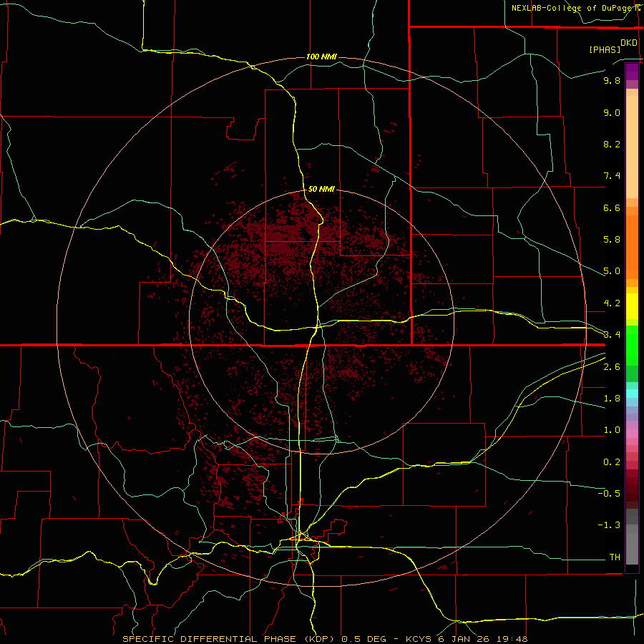
Task: Select the [PHAS] legend heading
Action: click(x=605, y=49)
